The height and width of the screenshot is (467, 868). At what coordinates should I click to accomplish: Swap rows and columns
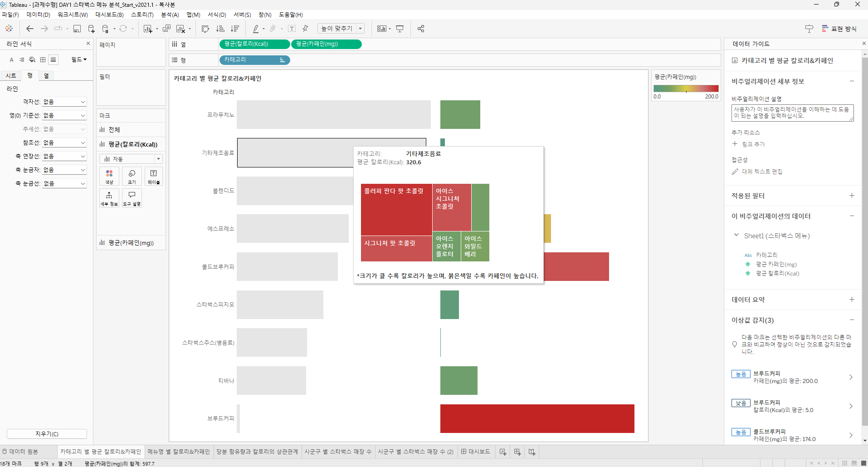(x=205, y=29)
